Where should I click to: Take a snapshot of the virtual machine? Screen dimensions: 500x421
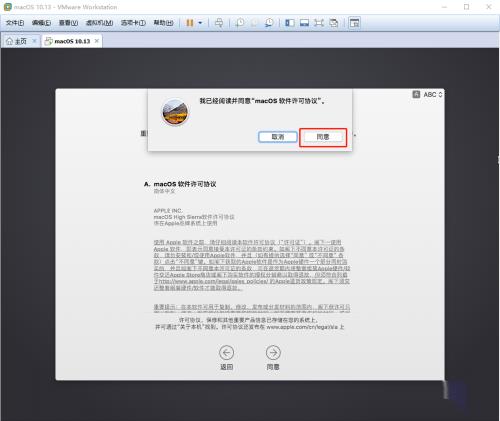pos(240,23)
